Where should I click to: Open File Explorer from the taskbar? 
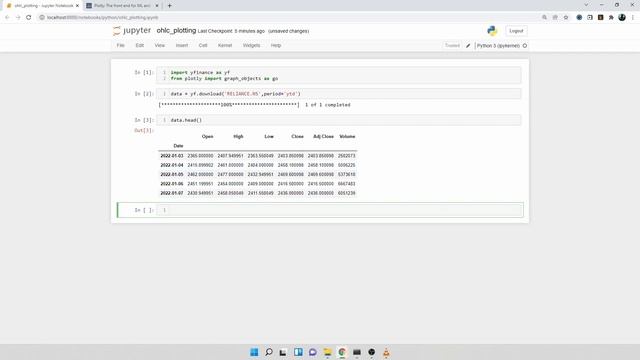click(x=327, y=352)
